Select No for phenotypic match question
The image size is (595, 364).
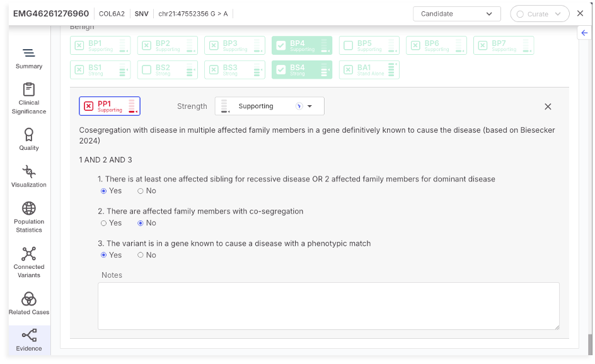pos(141,255)
